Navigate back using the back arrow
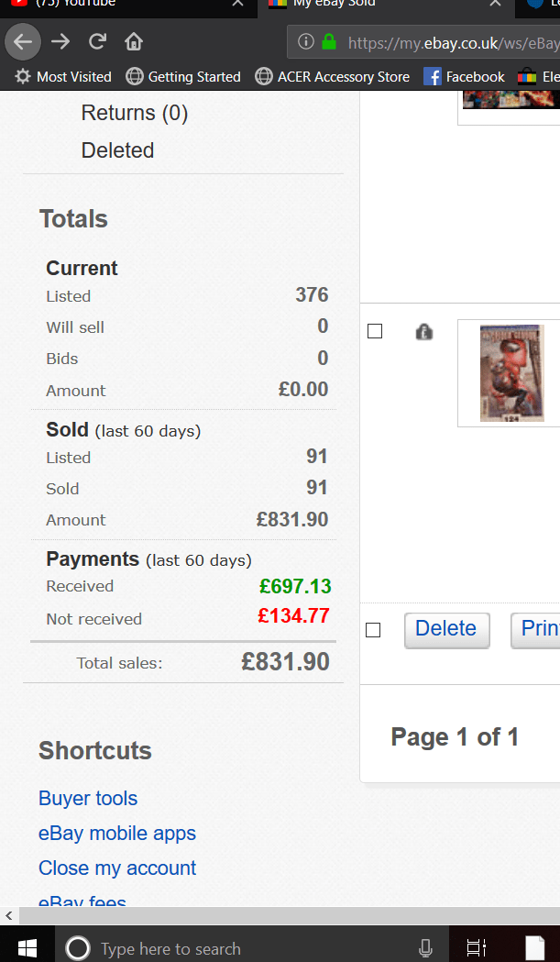560x962 pixels. 22,40
